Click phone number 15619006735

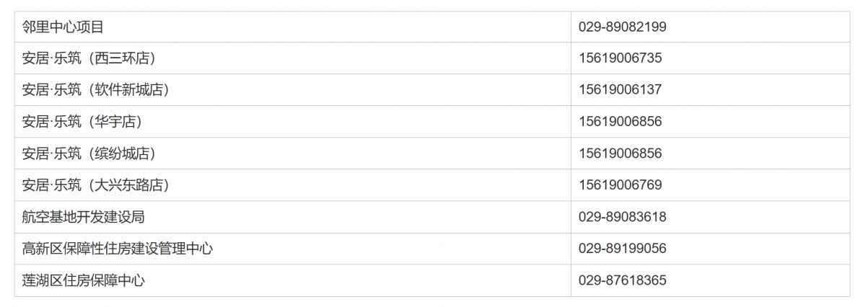620,58
